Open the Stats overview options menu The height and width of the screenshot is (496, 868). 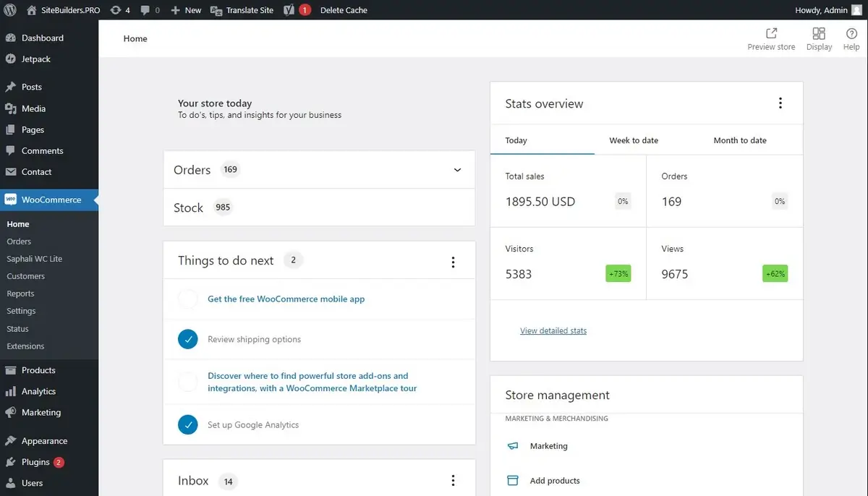point(780,103)
